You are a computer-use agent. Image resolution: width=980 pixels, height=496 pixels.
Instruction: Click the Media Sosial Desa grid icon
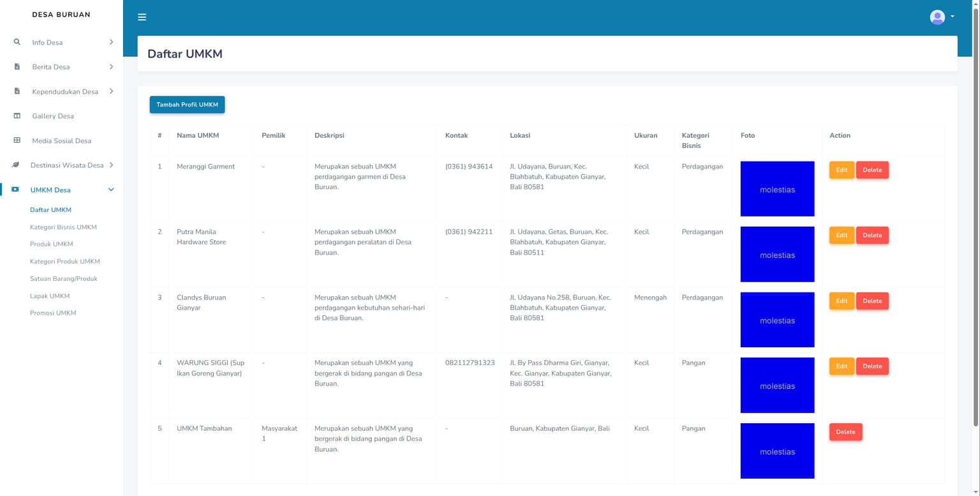(x=17, y=140)
